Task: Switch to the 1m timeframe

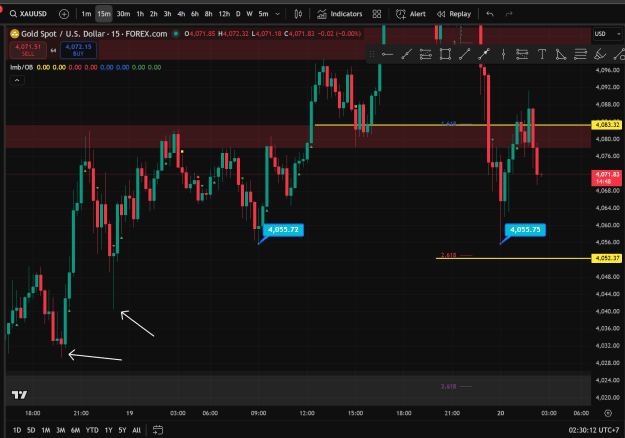Action: coord(86,14)
